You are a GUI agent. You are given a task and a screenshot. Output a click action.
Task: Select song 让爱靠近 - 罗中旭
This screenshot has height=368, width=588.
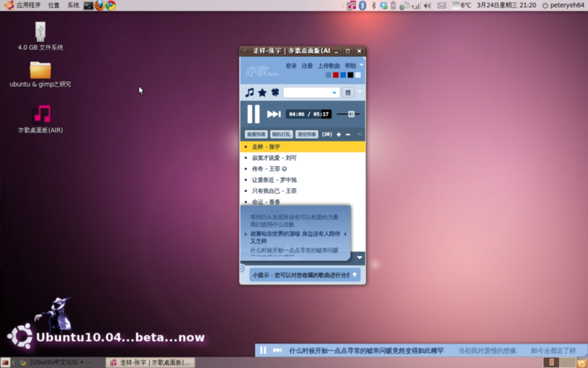click(303, 180)
